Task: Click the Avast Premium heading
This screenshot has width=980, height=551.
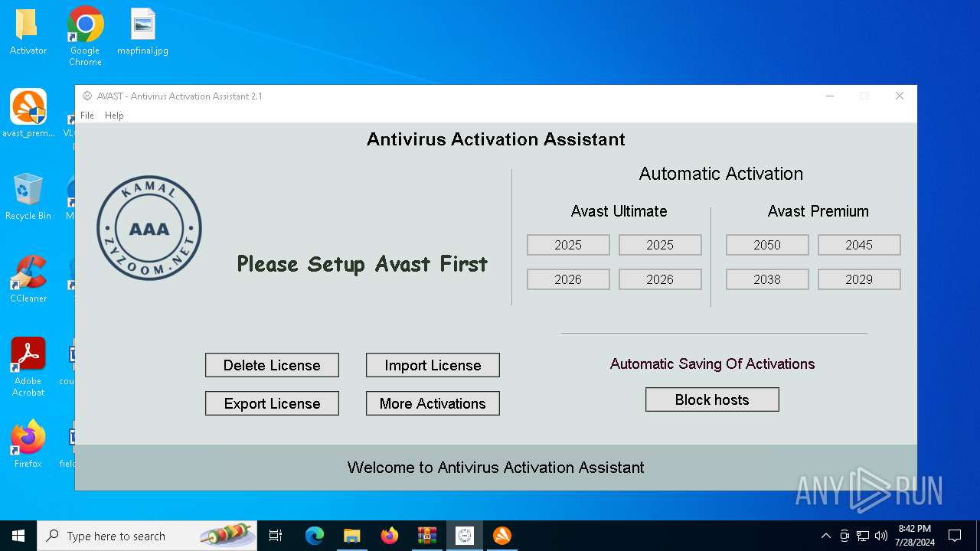Action: (818, 211)
